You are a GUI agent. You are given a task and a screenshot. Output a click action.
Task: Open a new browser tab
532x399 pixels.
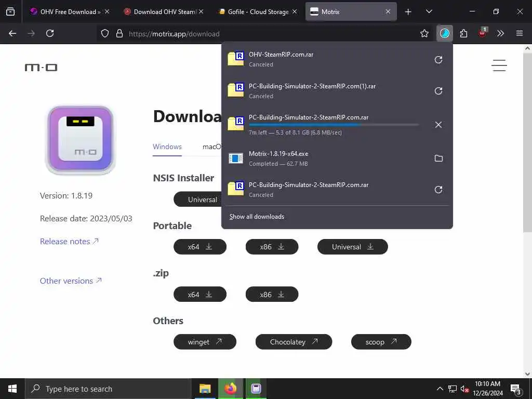coord(408,12)
